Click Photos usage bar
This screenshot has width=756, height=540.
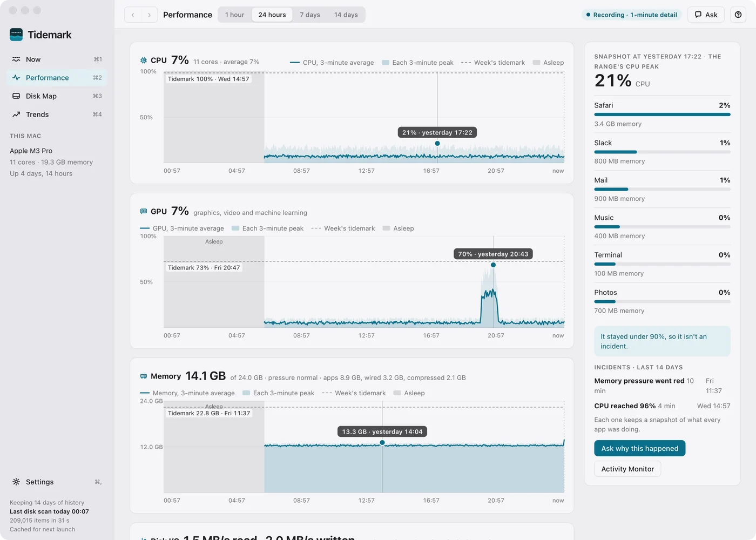[662, 301]
